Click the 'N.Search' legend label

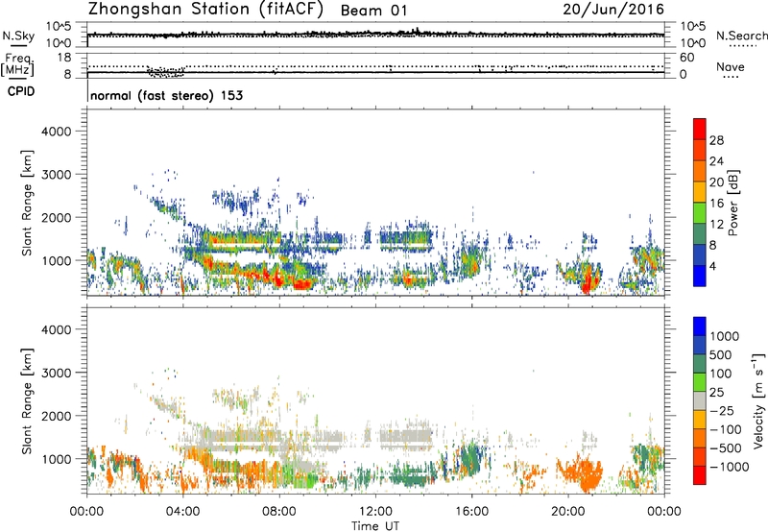741,36
